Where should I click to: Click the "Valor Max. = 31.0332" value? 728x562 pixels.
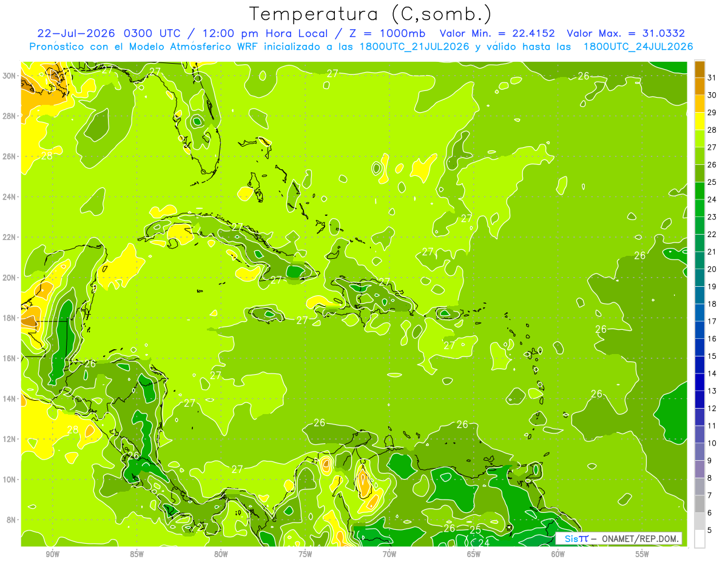[x=625, y=33]
